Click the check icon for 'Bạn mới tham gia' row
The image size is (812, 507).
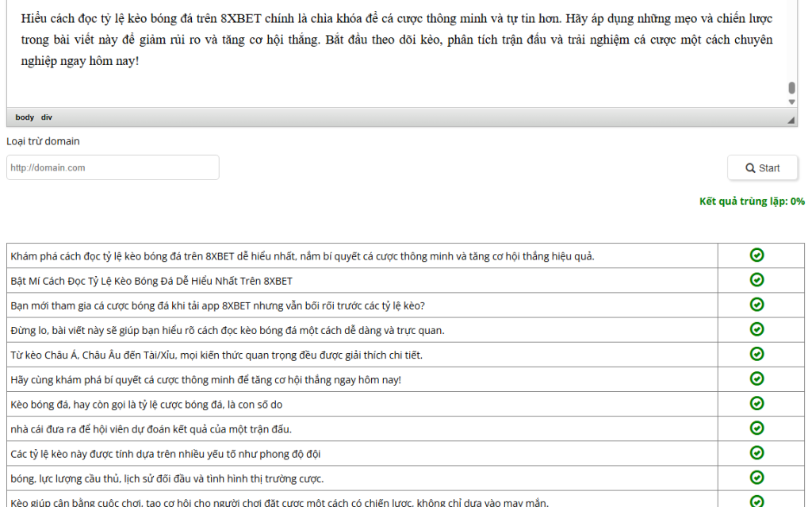tap(756, 305)
